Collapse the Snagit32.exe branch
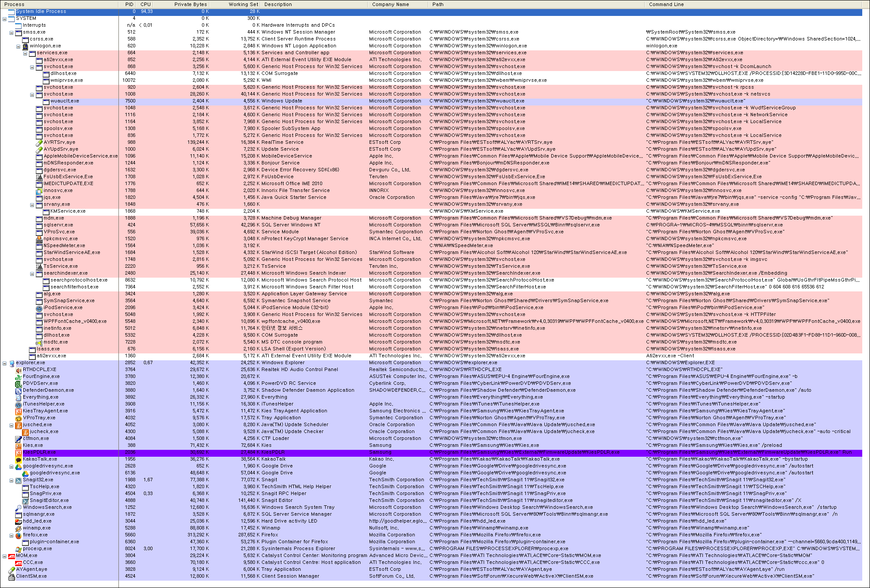 12,480
